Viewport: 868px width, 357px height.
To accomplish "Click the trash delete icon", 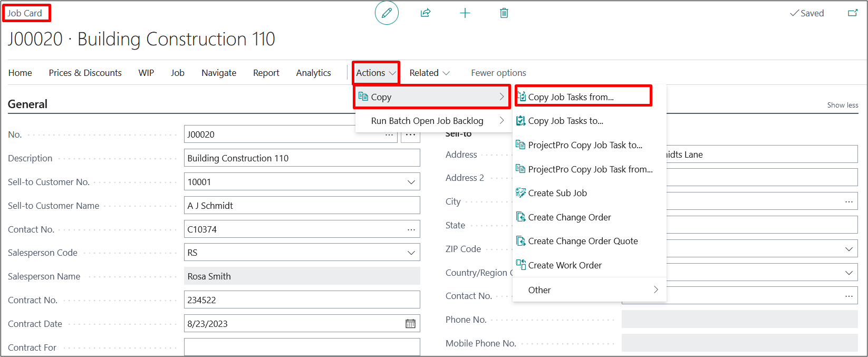I will tap(504, 13).
